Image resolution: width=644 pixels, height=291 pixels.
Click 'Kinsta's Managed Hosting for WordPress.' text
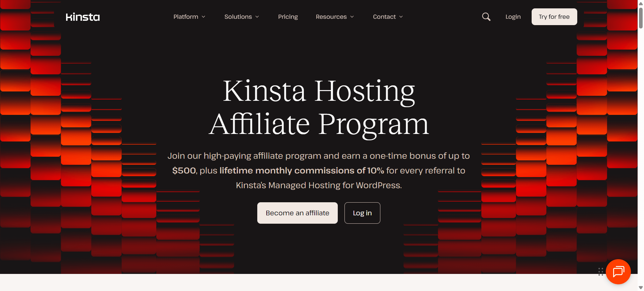(x=319, y=185)
